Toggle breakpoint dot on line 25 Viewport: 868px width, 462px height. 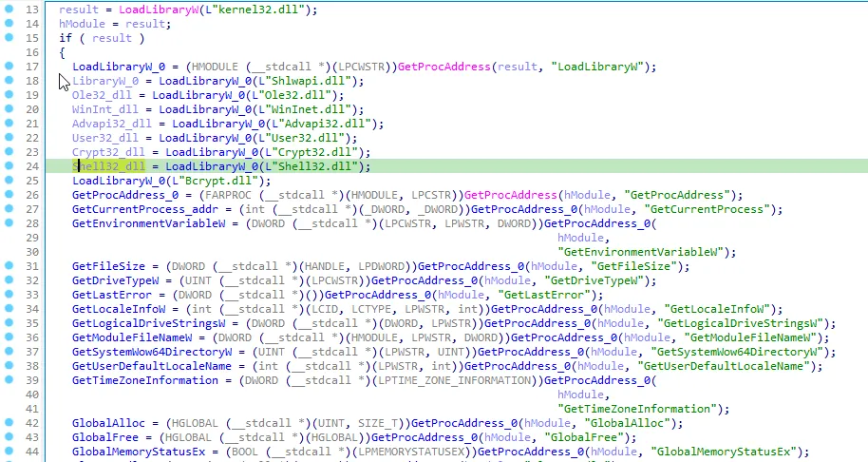[9, 180]
